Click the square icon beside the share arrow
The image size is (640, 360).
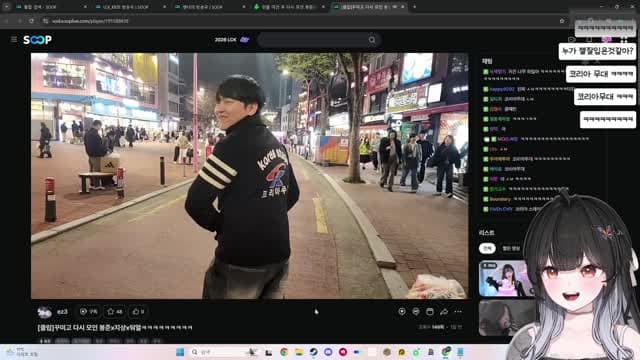pyautogui.click(x=429, y=311)
